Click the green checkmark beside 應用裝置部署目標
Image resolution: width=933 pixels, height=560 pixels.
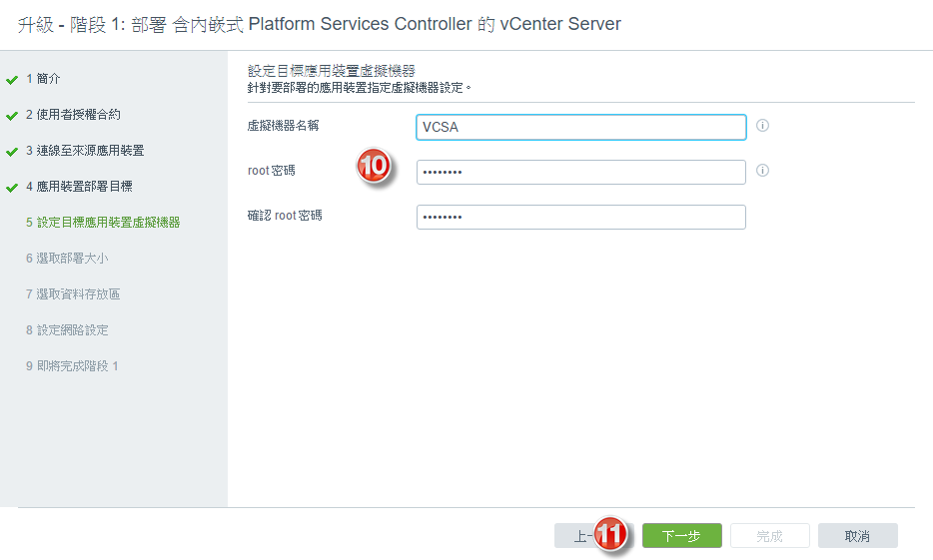click(12, 188)
